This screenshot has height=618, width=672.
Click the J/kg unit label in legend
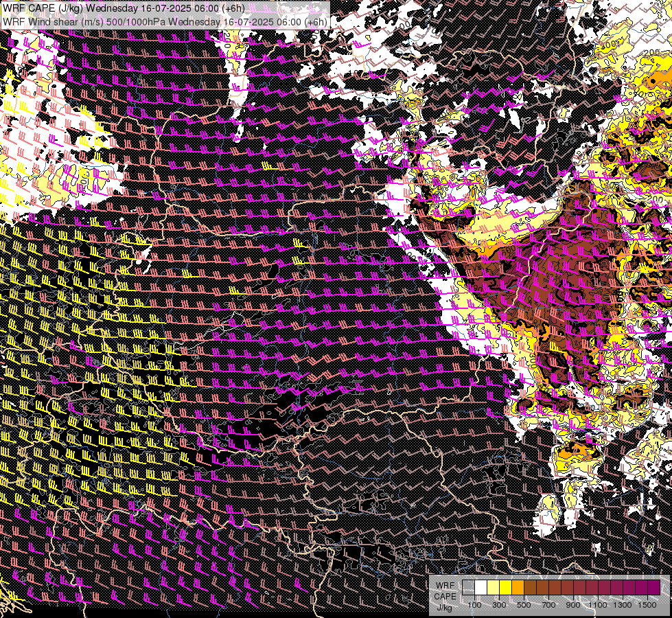click(x=444, y=607)
